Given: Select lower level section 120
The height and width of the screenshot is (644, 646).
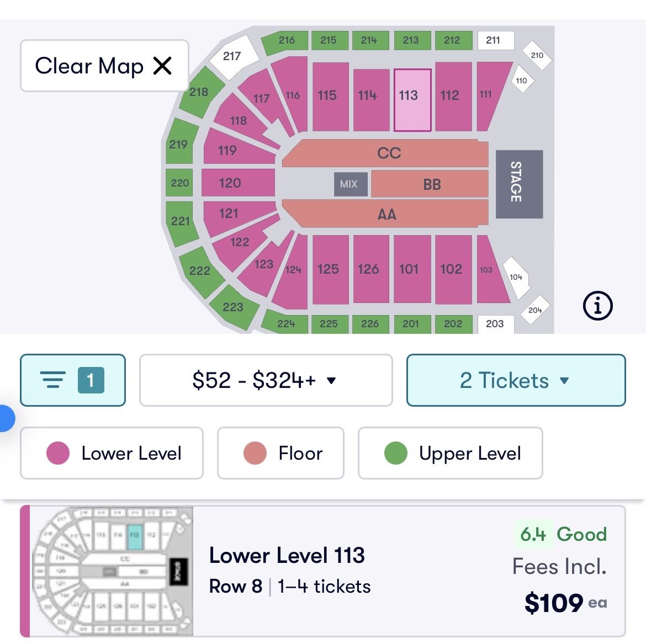Looking at the screenshot, I should coord(237,183).
